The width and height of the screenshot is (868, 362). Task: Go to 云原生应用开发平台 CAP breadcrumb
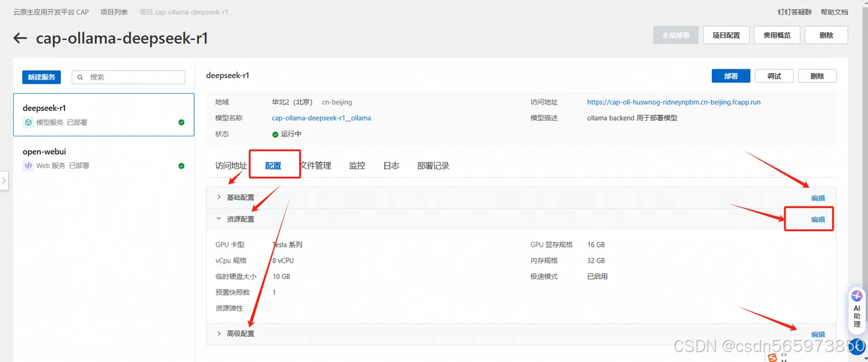51,12
